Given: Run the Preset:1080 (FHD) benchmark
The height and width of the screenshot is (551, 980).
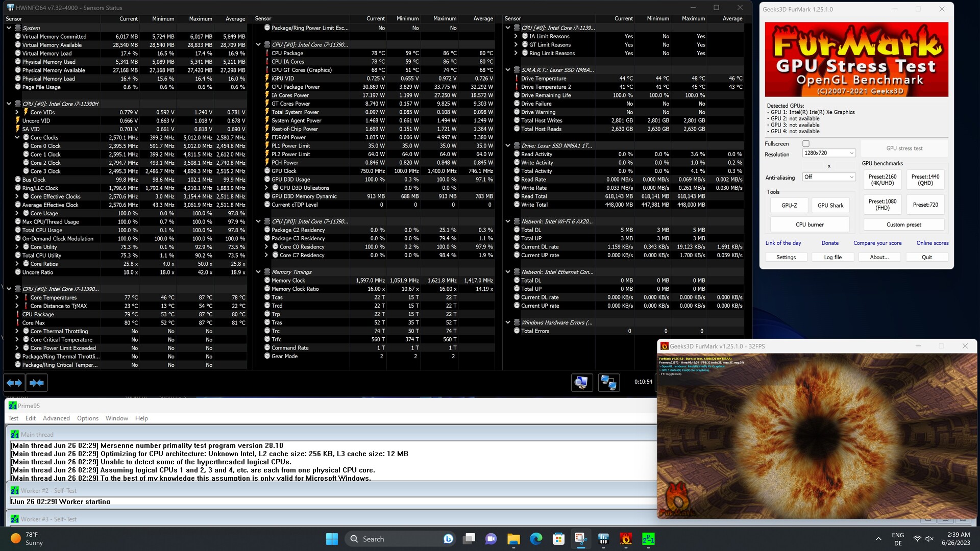Looking at the screenshot, I should (882, 205).
